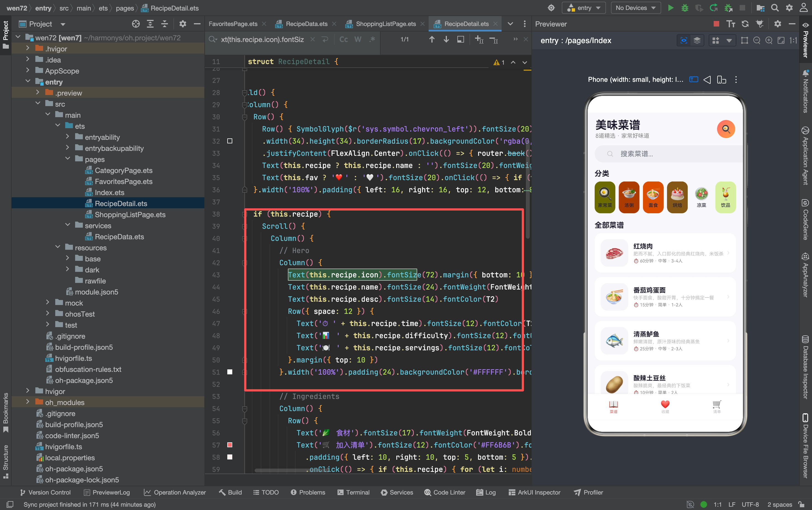812x510 pixels.
Task: Open Index.ets in project tree
Action: coord(109,192)
